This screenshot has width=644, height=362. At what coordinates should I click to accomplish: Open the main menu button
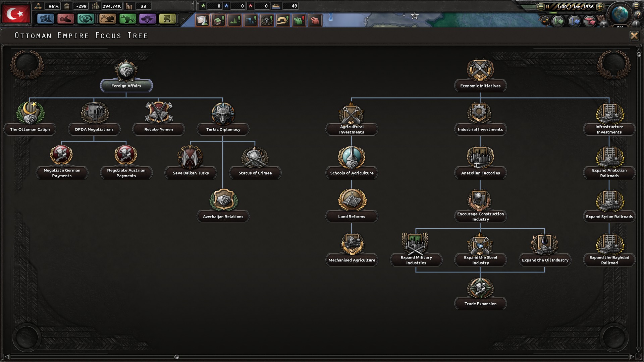(x=636, y=6)
